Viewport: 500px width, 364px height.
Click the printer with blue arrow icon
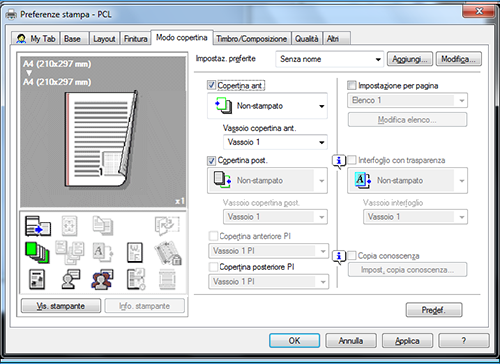click(38, 226)
